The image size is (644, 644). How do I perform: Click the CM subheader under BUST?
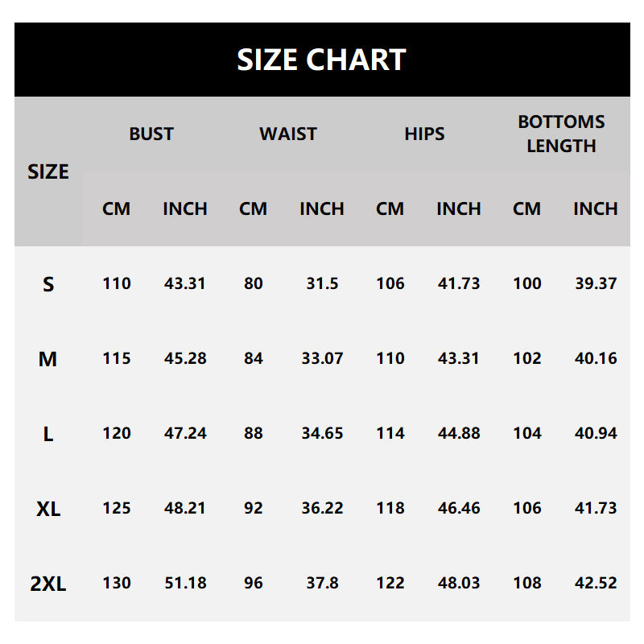[117, 208]
